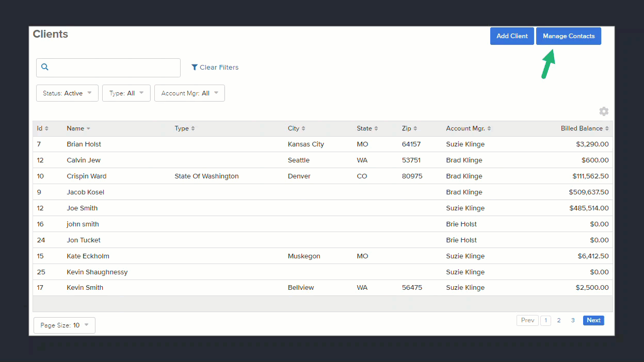The image size is (644, 362).
Task: Sort by the Zip column arrows
Action: coord(415,128)
